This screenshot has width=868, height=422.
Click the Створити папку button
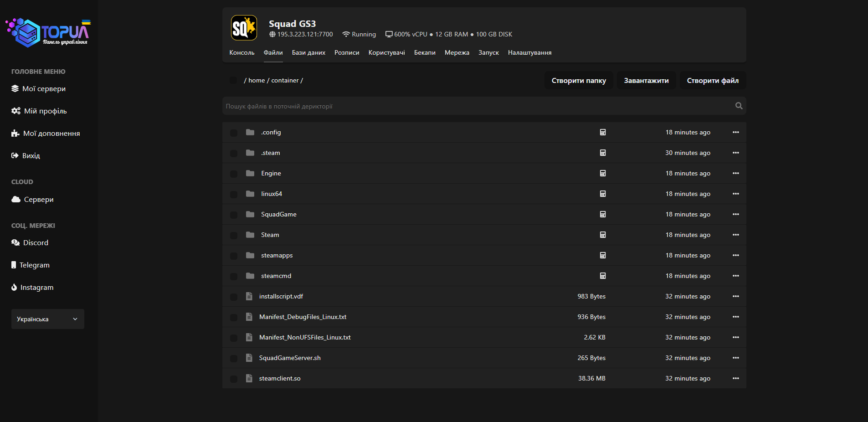tap(578, 81)
